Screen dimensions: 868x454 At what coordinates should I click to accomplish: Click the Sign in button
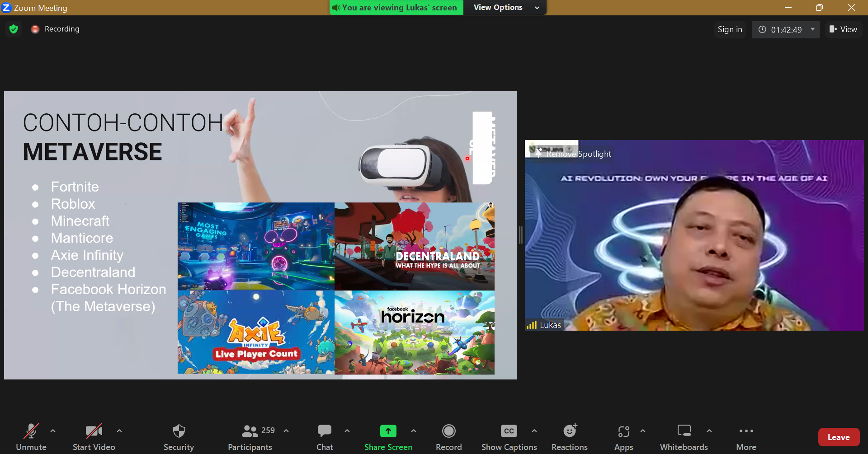pyautogui.click(x=730, y=29)
